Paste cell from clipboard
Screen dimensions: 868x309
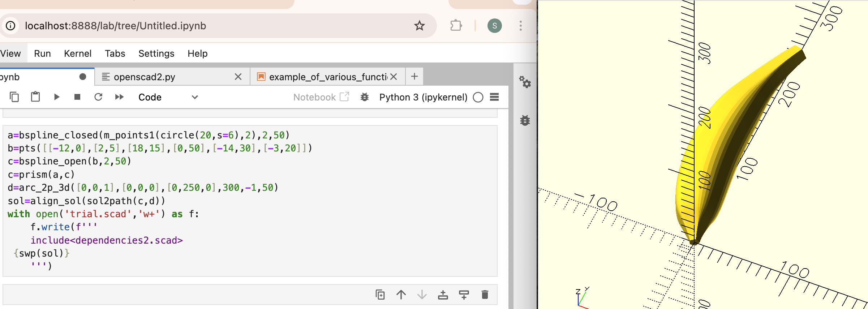(35, 97)
